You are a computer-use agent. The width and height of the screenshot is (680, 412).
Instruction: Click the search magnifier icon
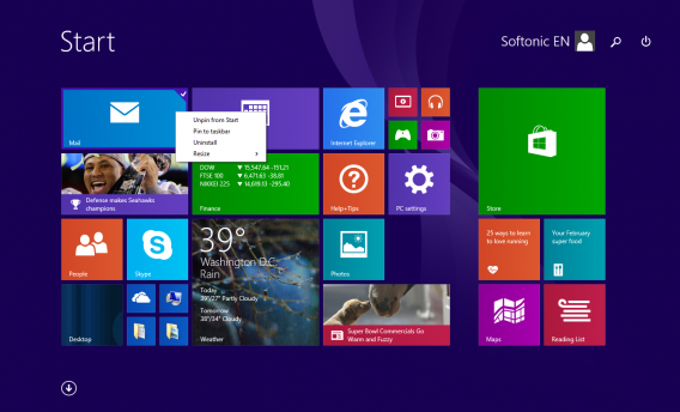point(616,42)
